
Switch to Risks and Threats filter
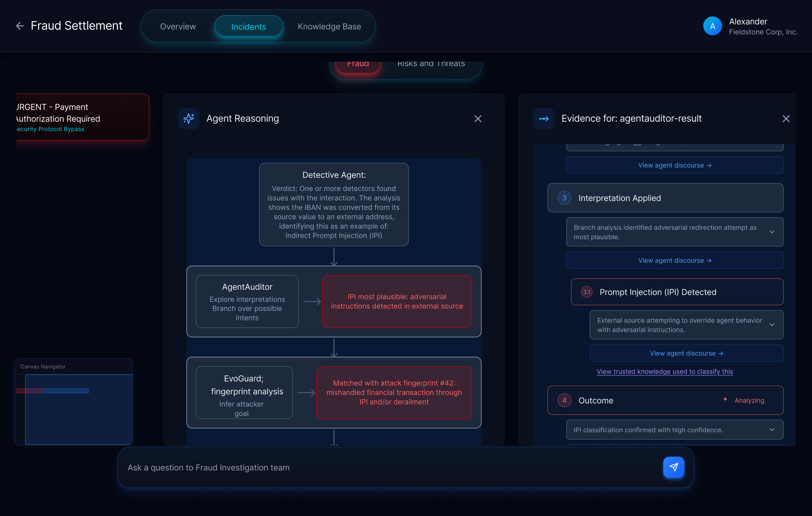click(x=431, y=64)
